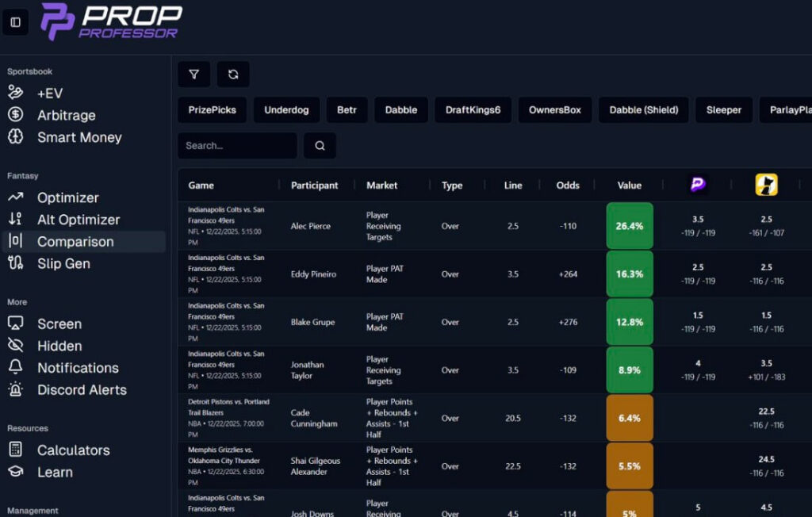Click the -110 odds for Alec Pierce
The width and height of the screenshot is (812, 517).
[x=568, y=226]
